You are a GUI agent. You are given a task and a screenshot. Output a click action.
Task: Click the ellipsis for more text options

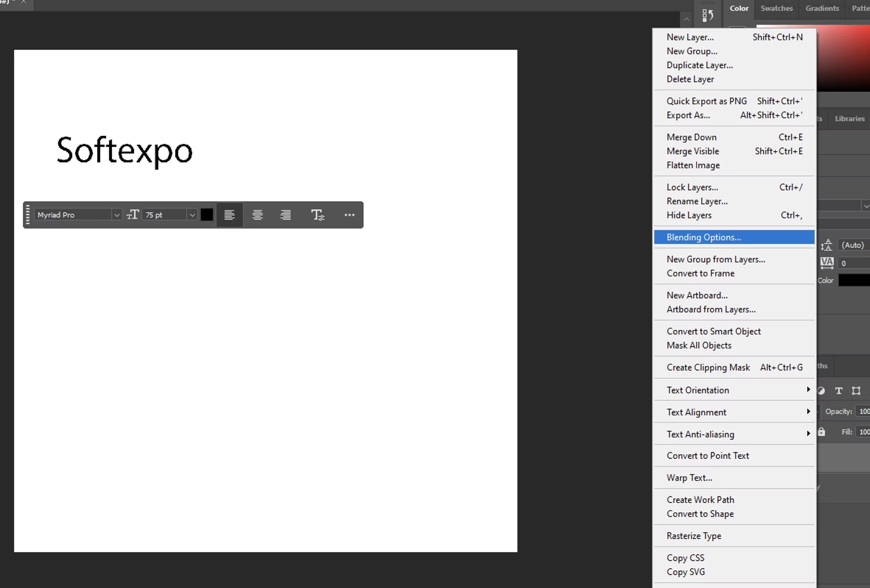tap(349, 215)
